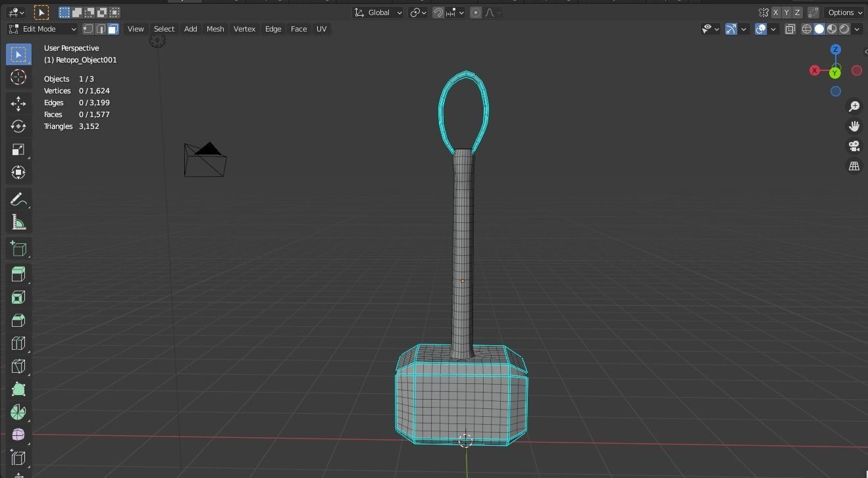Open the overlay settings arrow

click(773, 29)
